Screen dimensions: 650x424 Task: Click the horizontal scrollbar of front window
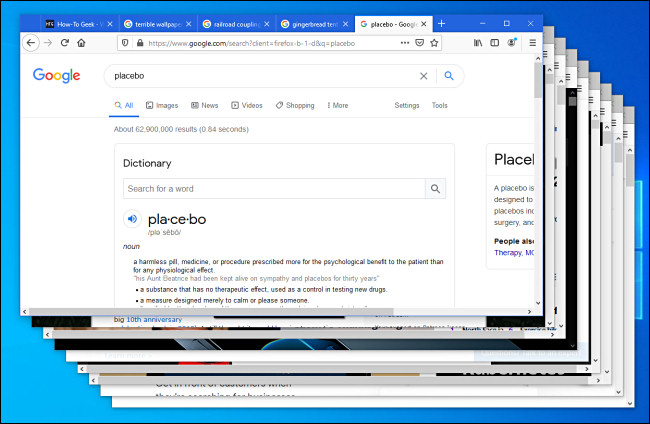point(211,312)
